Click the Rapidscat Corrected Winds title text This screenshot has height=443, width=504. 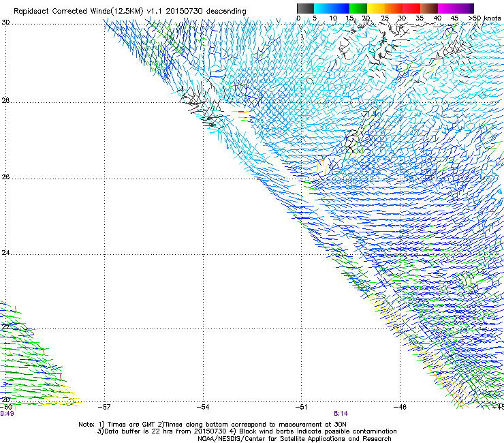click(130, 12)
